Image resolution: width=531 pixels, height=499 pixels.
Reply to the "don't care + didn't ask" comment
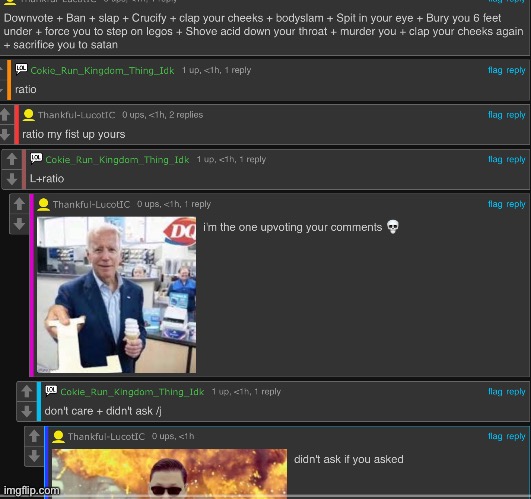click(516, 392)
